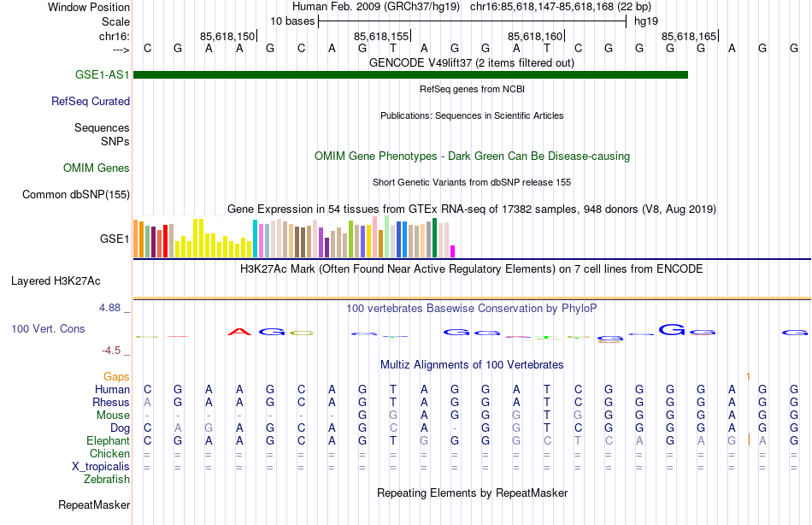Click 'Publications: Sequences in Scientific Articles' title

coord(472,115)
